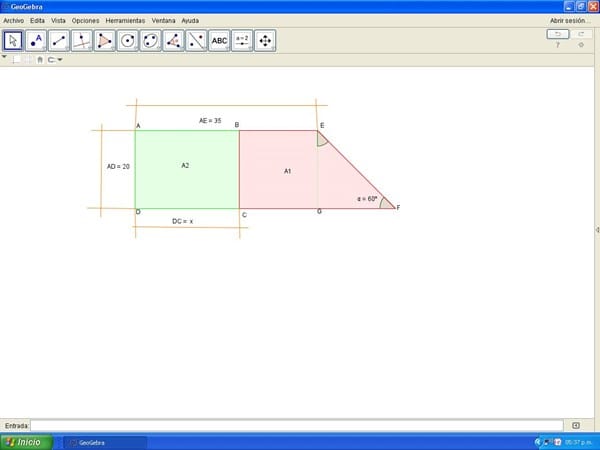Open the settings gear icon
Viewport: 600px width, 450px height.
[581, 45]
